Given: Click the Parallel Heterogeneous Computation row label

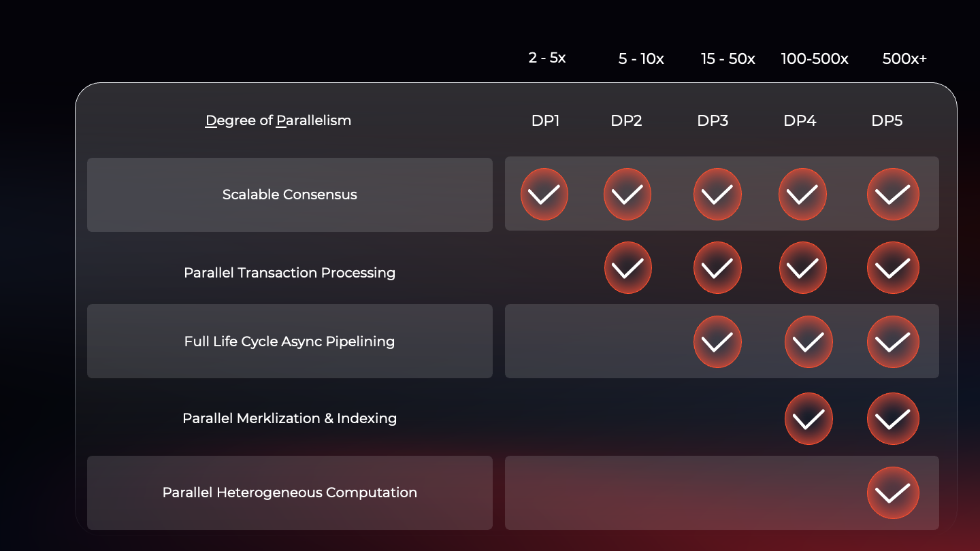Looking at the screenshot, I should click(x=290, y=492).
